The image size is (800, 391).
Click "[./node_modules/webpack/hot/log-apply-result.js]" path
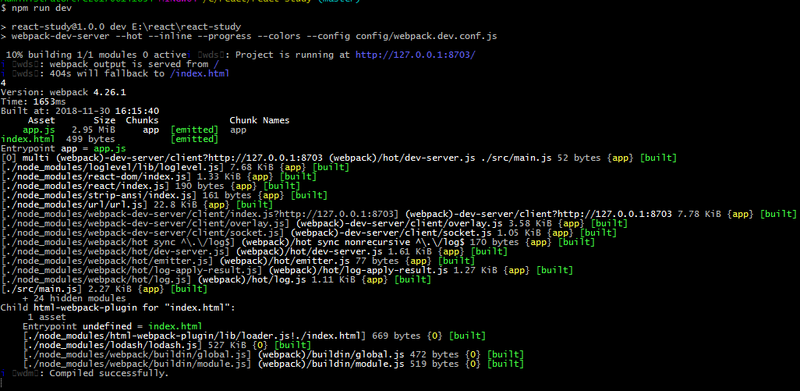tap(132, 270)
